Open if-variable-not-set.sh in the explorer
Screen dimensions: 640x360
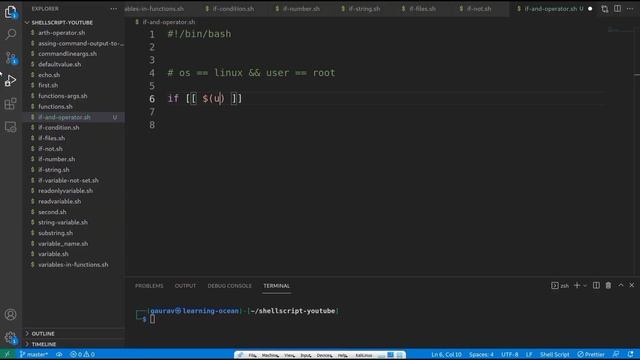[x=68, y=180]
